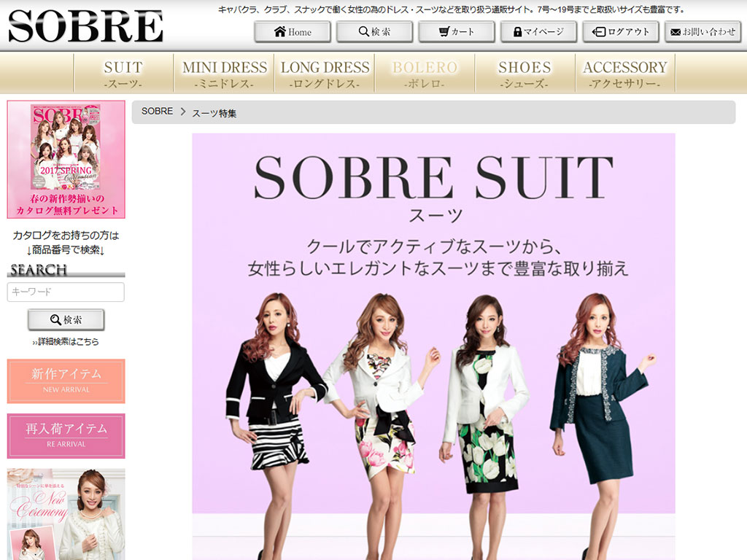Open the 2017 Spring catalog banner

click(66, 160)
